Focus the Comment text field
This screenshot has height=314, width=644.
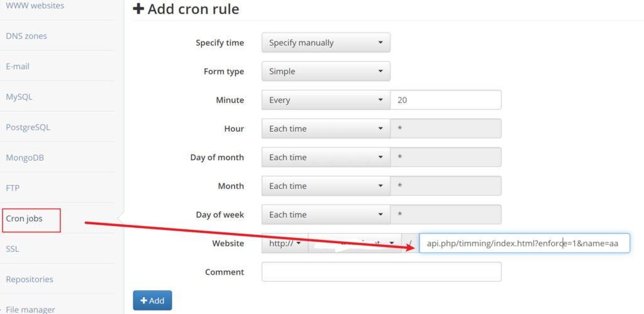point(381,272)
